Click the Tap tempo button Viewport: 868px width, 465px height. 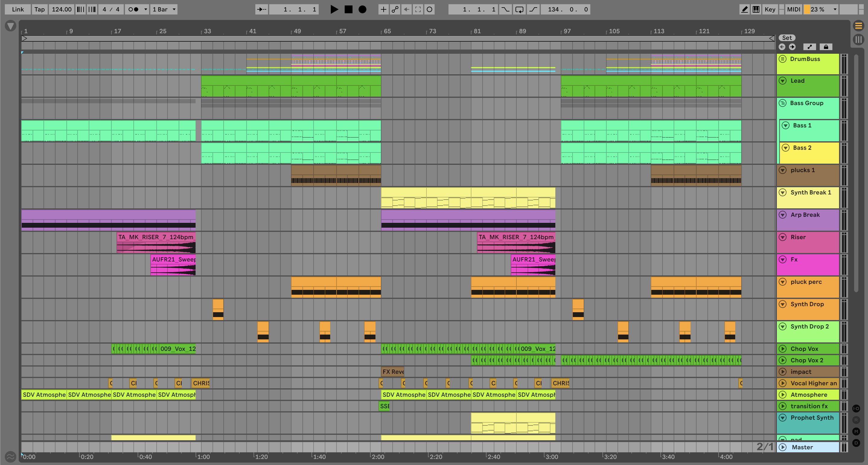(40, 9)
